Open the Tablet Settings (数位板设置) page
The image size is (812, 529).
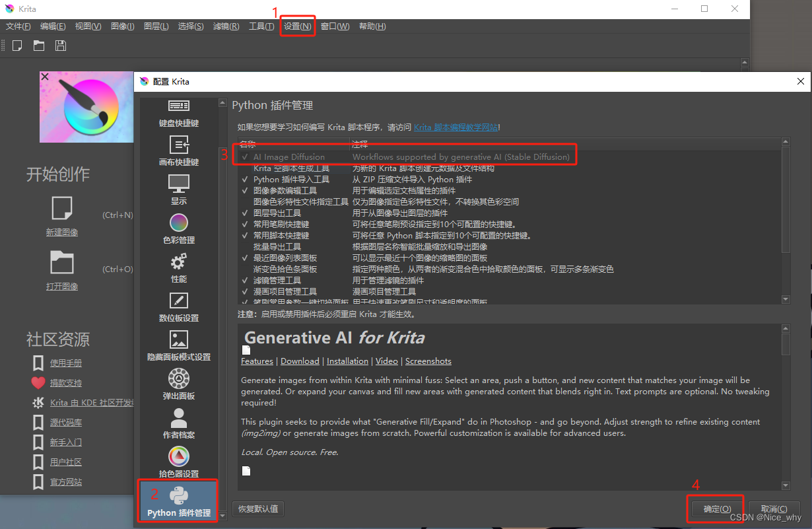click(178, 307)
